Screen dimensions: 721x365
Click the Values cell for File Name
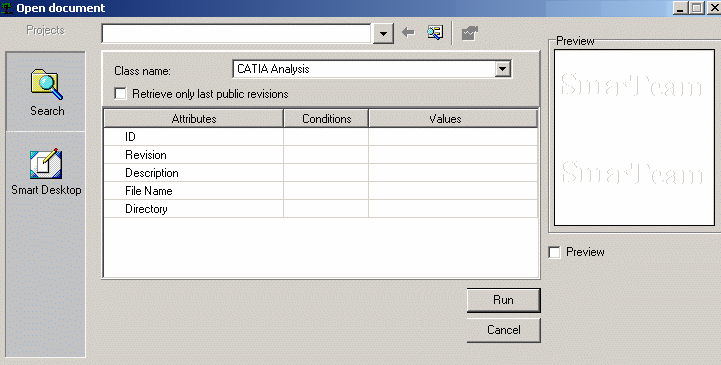point(453,190)
